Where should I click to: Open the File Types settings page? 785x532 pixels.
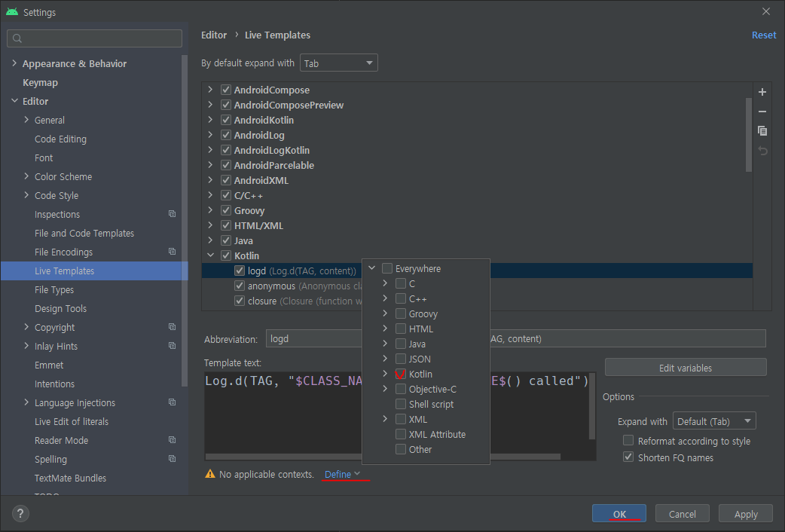click(x=54, y=289)
